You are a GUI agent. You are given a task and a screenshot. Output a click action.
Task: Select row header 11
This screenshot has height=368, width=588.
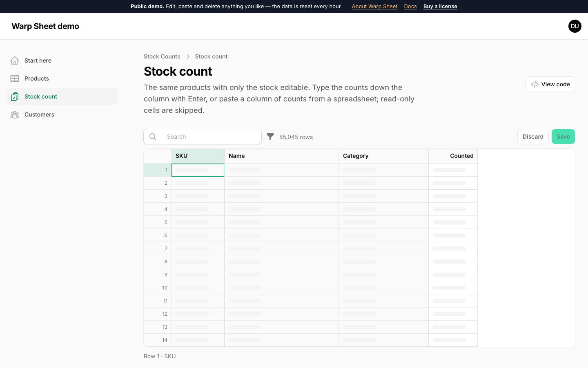click(x=158, y=301)
